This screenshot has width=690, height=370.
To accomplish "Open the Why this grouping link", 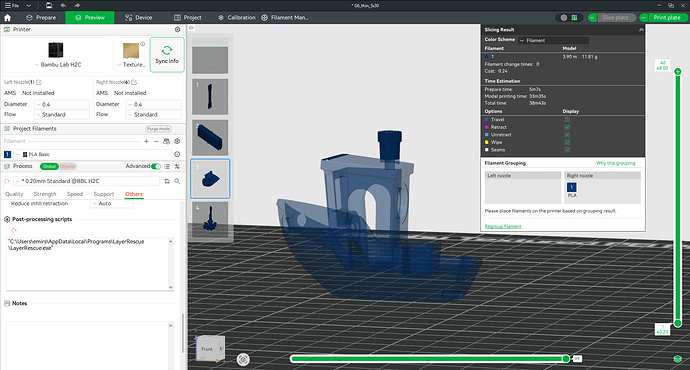I will point(616,163).
